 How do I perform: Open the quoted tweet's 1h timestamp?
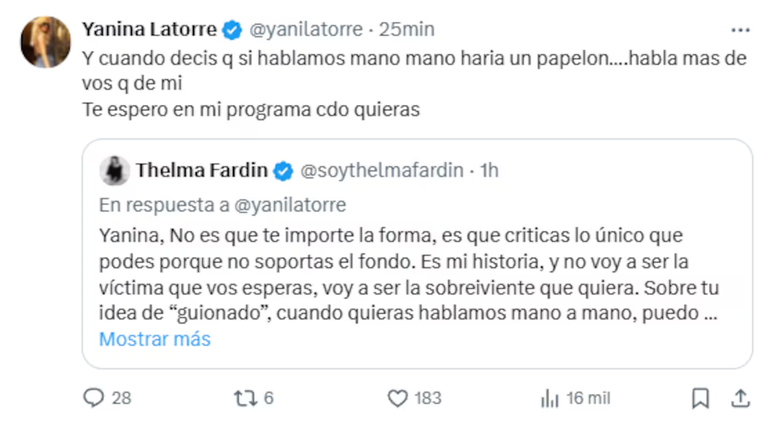489,171
